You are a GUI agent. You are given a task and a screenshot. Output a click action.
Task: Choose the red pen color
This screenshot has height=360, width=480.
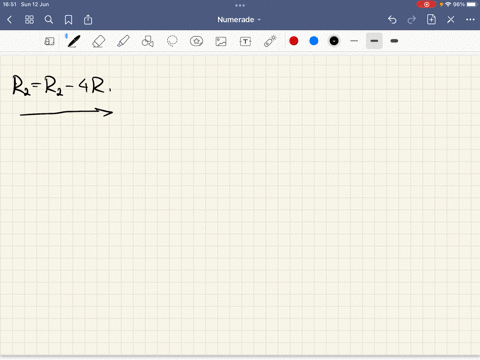coord(294,41)
